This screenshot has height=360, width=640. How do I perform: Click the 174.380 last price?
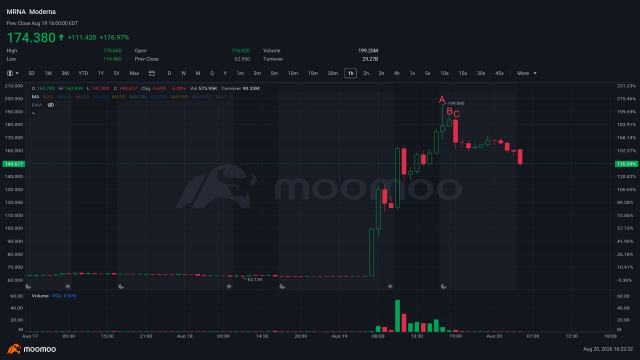click(x=31, y=38)
